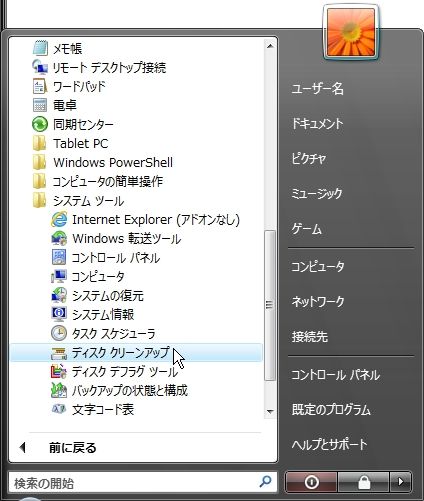This screenshot has height=501, width=424.
Task: Launch リモート デスクトップ接続 icon
Action: 40,67
